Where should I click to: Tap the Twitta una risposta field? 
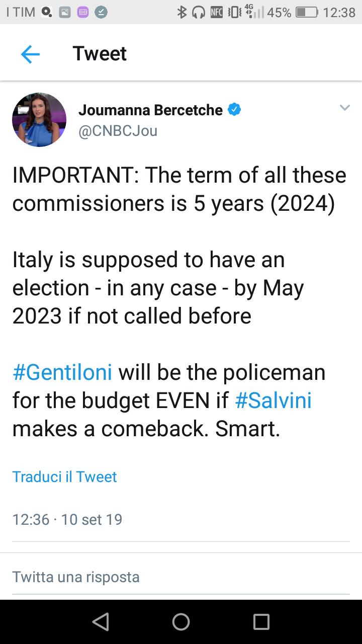tap(75, 577)
